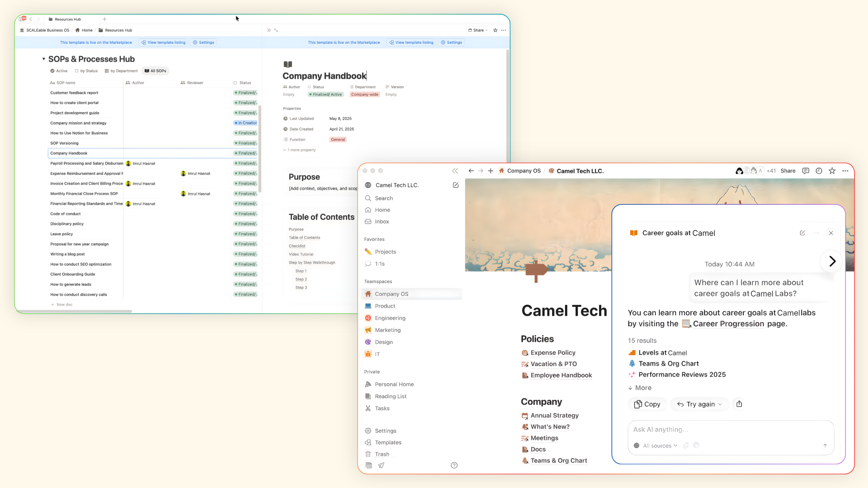Open the comments icon in top bar
The width and height of the screenshot is (868, 488).
[806, 171]
